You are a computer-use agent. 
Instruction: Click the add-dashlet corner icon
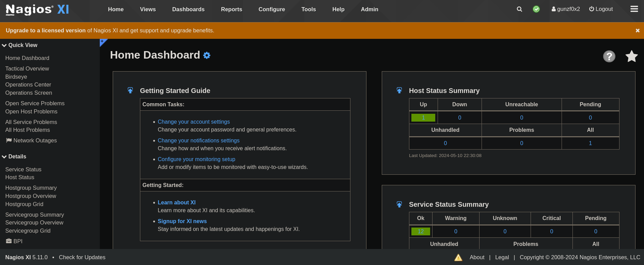coord(103,42)
